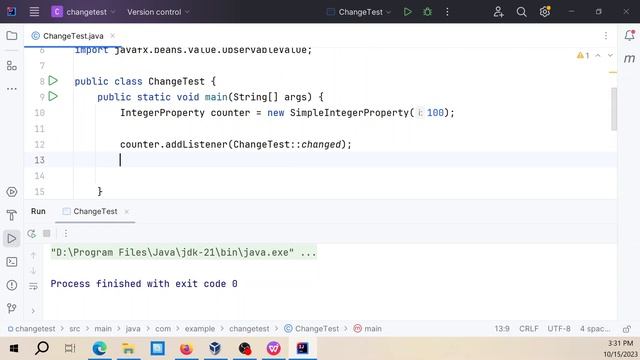The image size is (640, 360).
Task: Open IDE settings gear
Action: tap(544, 12)
